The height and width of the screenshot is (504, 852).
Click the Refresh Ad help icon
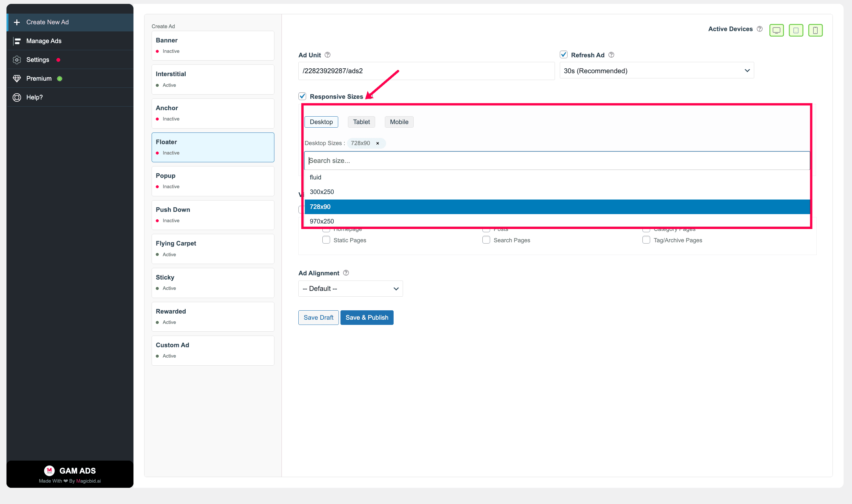click(x=611, y=55)
